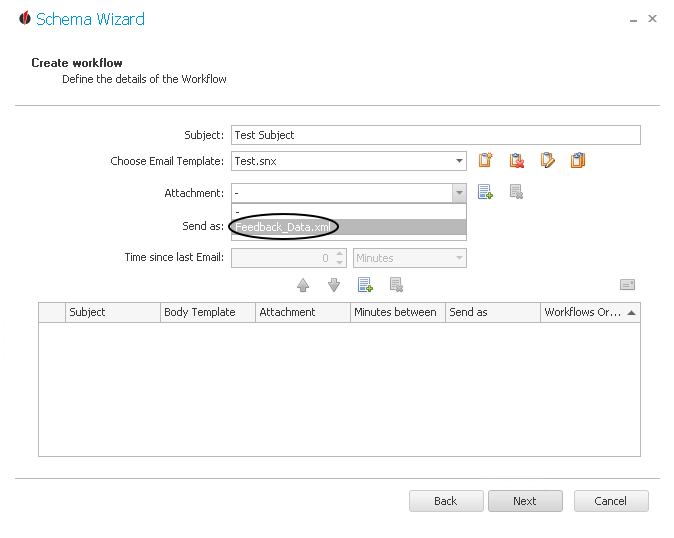
Task: Open the Minutes unit dropdown
Action: (459, 258)
